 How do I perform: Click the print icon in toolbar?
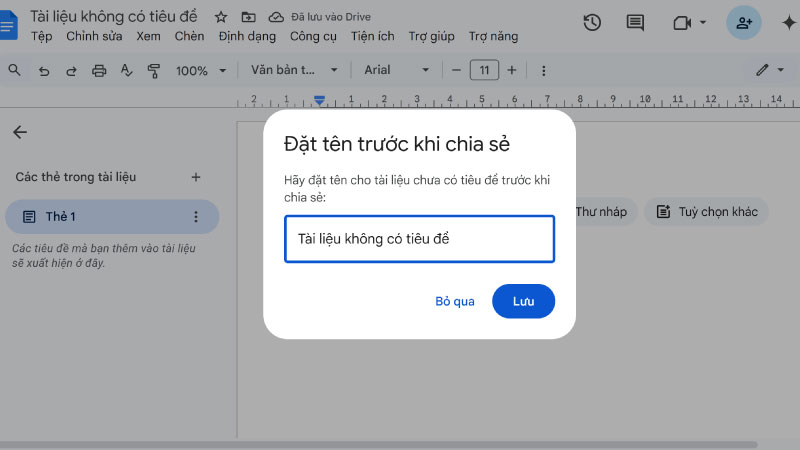pos(99,71)
